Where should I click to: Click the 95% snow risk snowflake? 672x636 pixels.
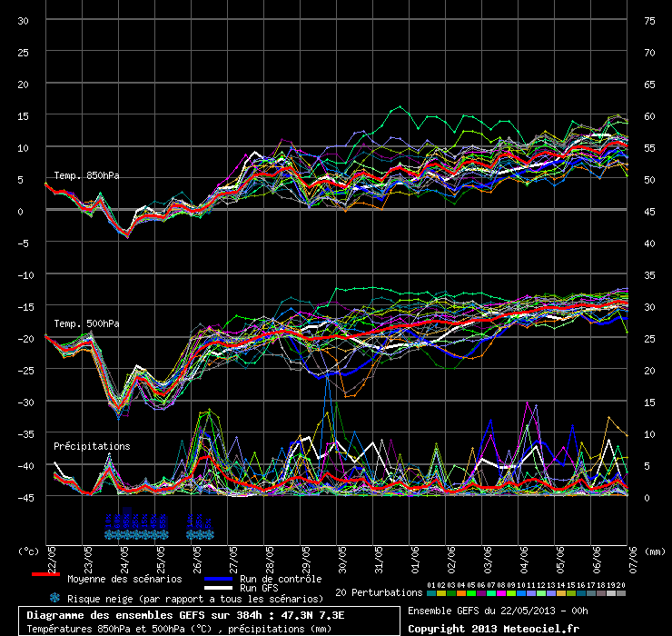coord(126,534)
